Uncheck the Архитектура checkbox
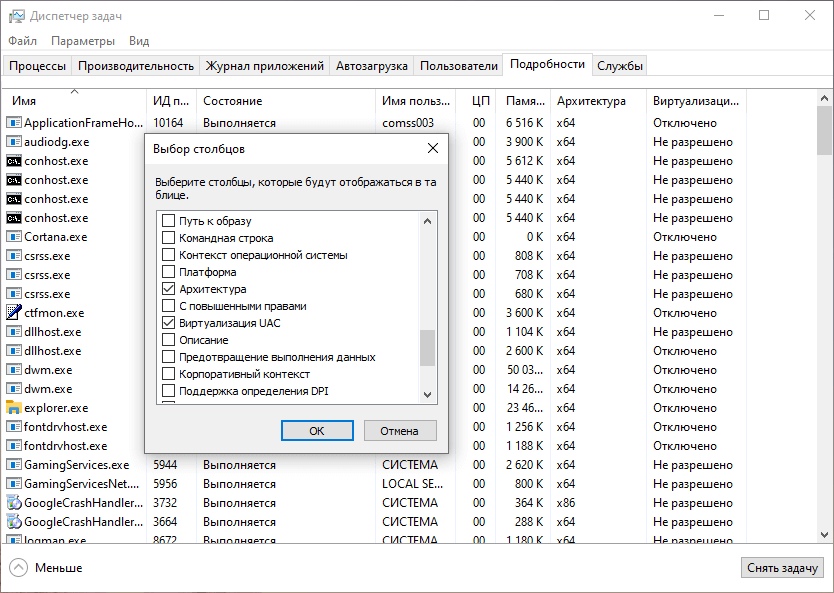 [x=169, y=289]
